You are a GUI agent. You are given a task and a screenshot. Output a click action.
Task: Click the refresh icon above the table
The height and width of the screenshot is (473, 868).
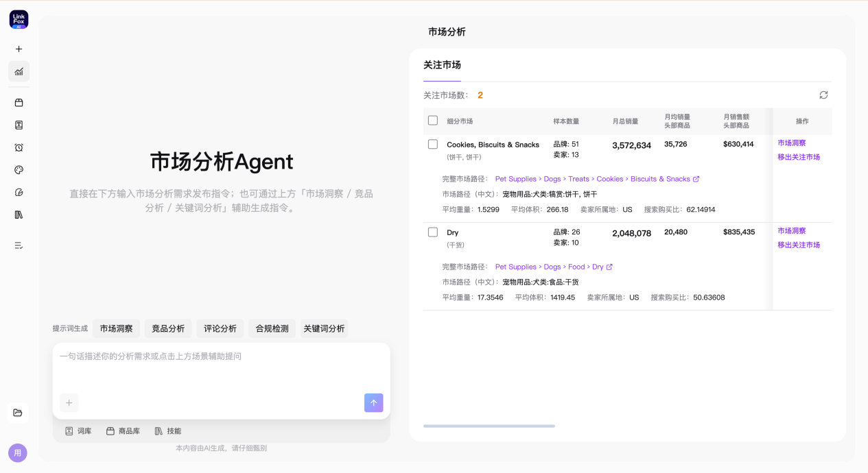coord(823,95)
